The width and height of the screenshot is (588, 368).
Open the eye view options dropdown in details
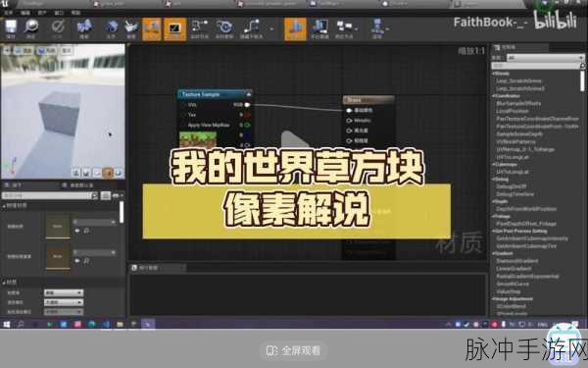tap(118, 195)
